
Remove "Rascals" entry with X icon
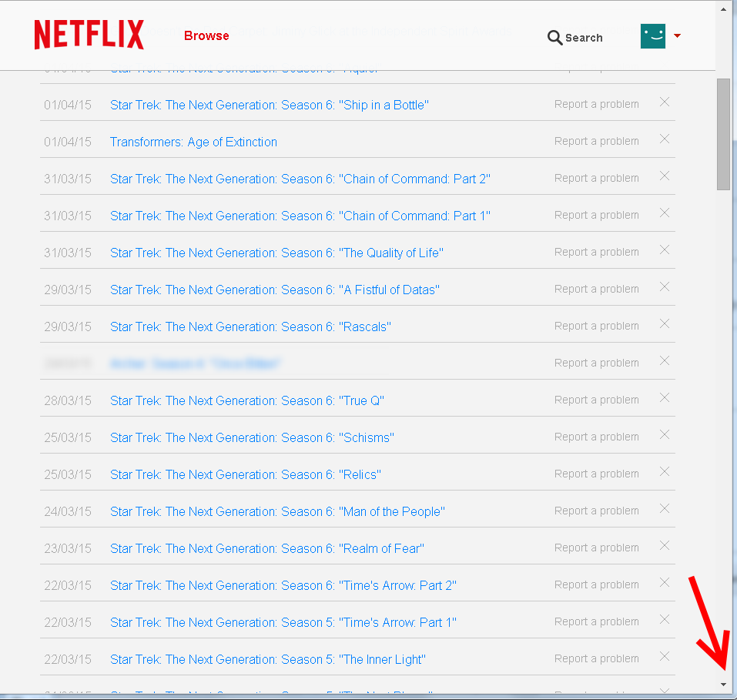(x=664, y=324)
